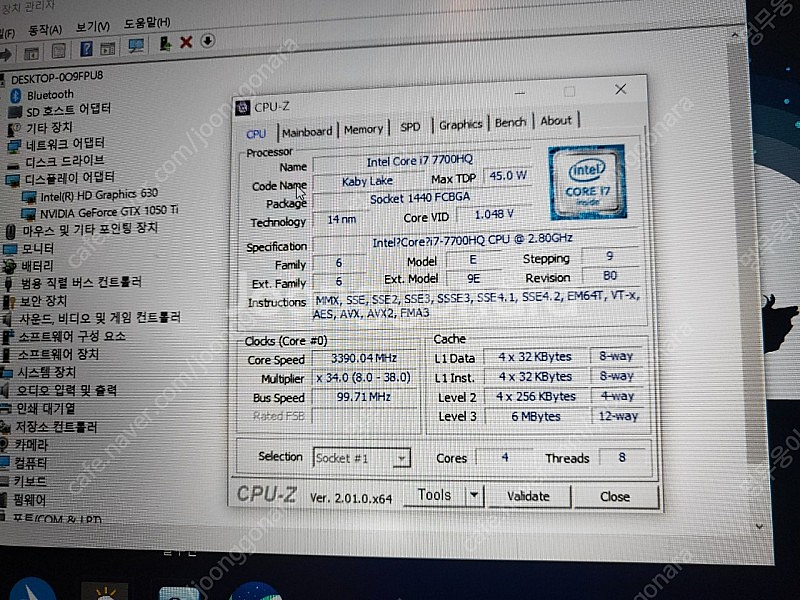Select the 키보드 category
This screenshot has height=600, width=800.
coord(30,482)
